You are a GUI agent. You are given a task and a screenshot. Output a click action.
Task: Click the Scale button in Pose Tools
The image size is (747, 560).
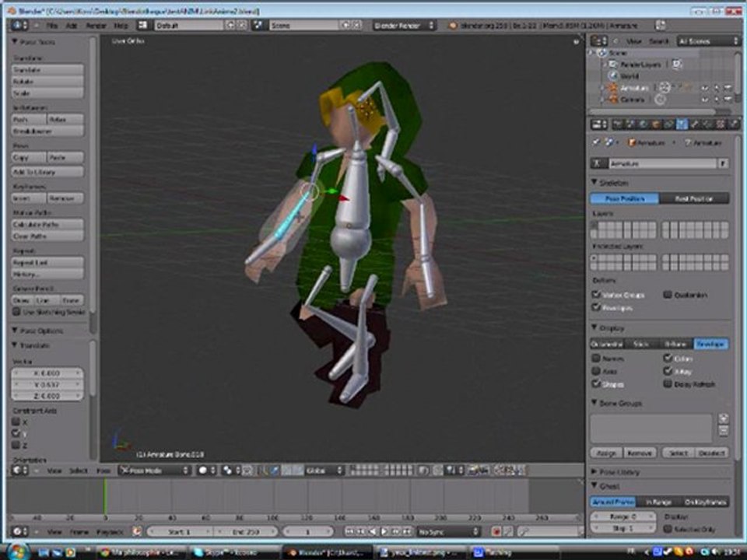[x=47, y=93]
